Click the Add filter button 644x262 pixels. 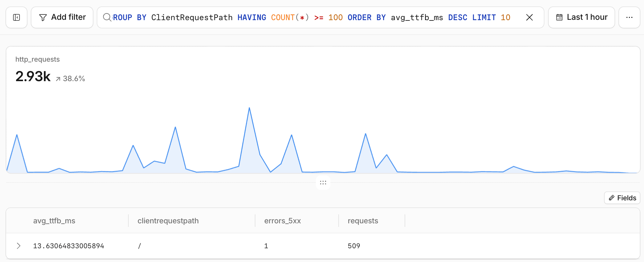[x=62, y=18]
